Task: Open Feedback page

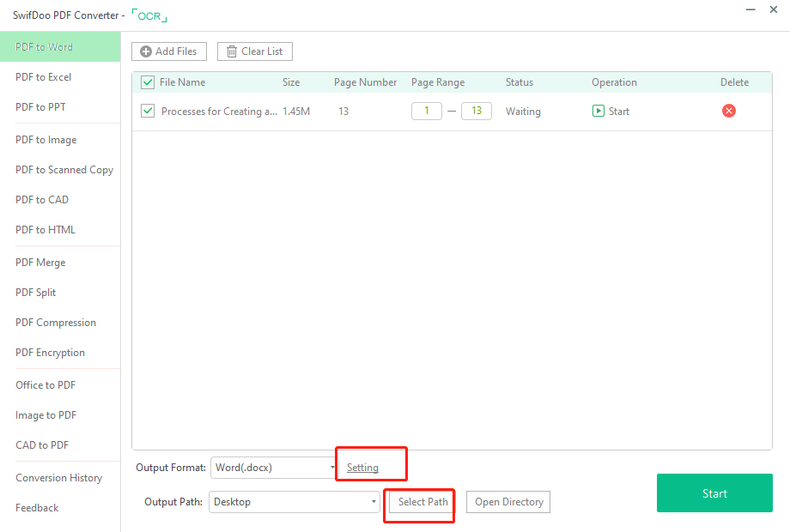Action: point(37,508)
